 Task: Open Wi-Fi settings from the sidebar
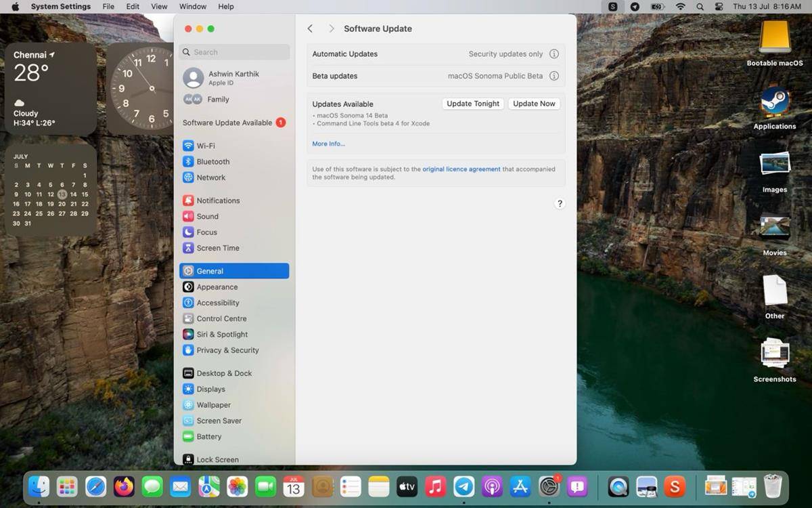(205, 146)
